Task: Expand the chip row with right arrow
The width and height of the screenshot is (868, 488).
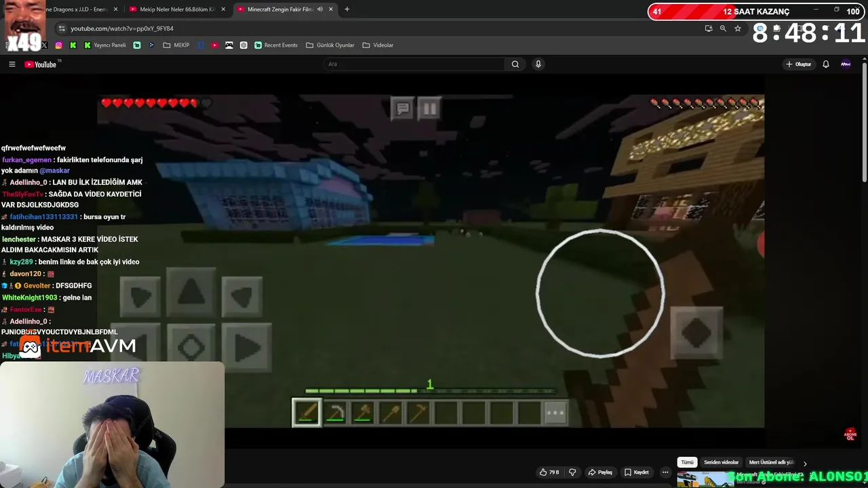Action: (805, 464)
